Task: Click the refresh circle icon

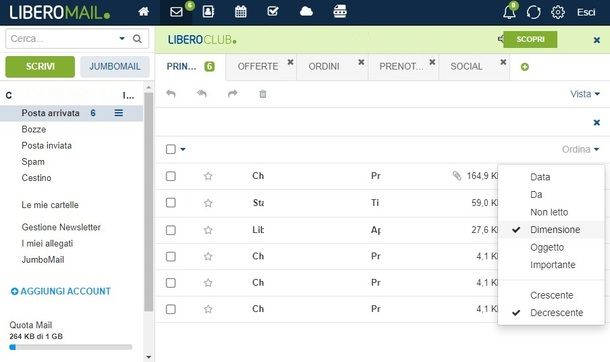Action: (x=533, y=12)
